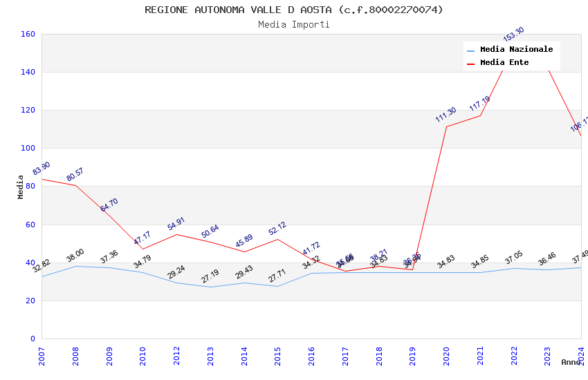Select the 2017 year label on x-axis
Screen dimensions: 588x380
[345, 356]
